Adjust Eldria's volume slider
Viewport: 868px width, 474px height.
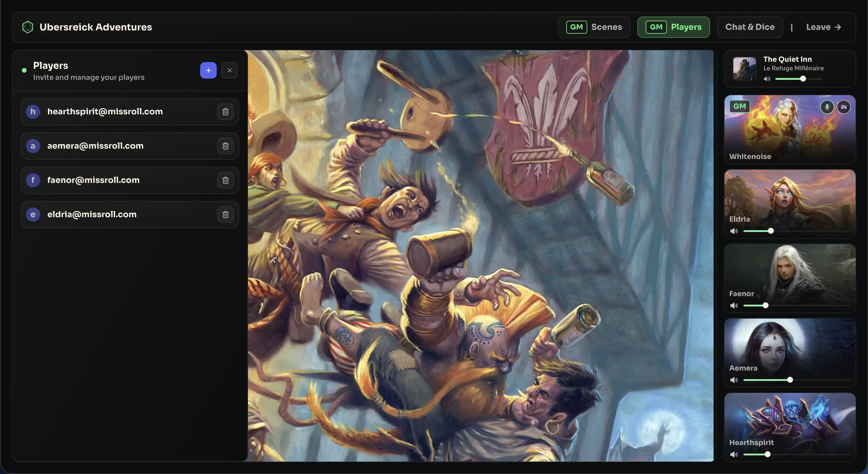[797, 231]
